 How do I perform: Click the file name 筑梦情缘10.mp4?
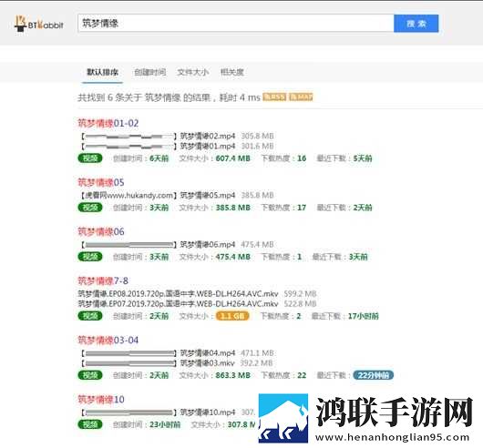click(x=208, y=412)
